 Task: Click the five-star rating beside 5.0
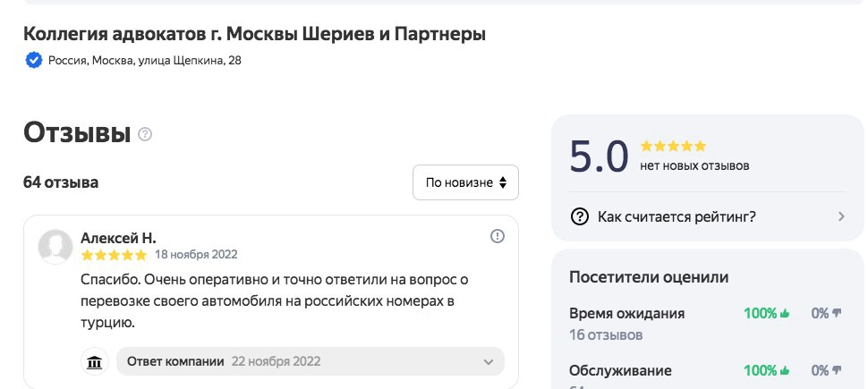[673, 146]
